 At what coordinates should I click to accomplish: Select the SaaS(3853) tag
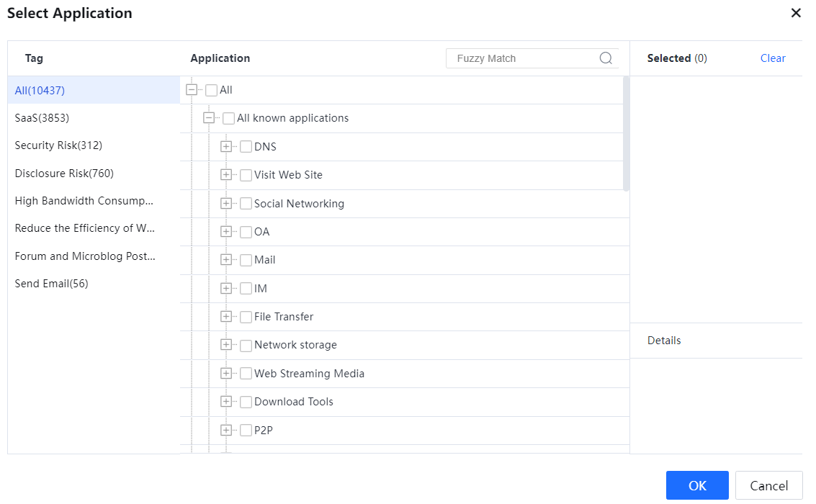(42, 117)
